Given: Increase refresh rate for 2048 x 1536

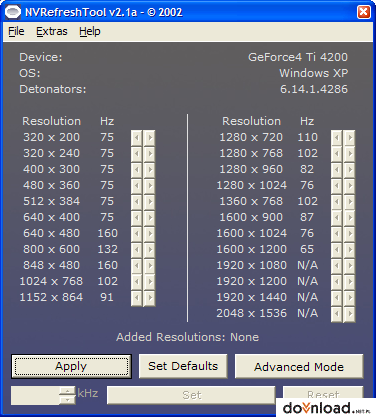Looking at the screenshot, I should point(350,313).
